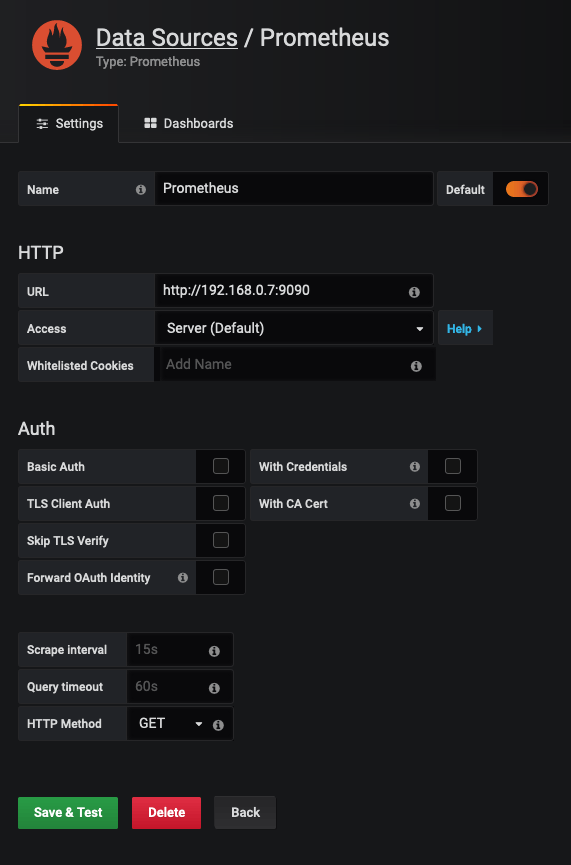The height and width of the screenshot is (865, 571).
Task: Click the Auth section heading
Action: coord(36,429)
